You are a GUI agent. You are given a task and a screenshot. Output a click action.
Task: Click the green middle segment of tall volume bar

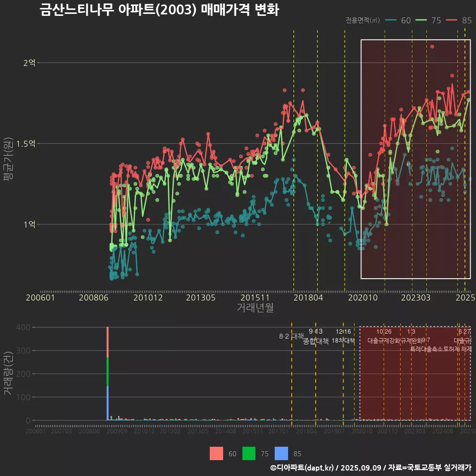pyautogui.click(x=108, y=372)
